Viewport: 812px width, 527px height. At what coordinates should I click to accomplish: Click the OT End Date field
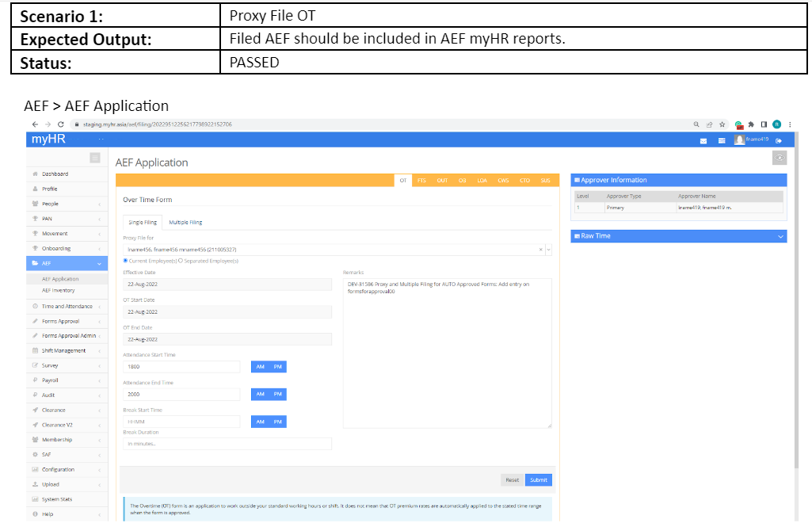pos(227,339)
